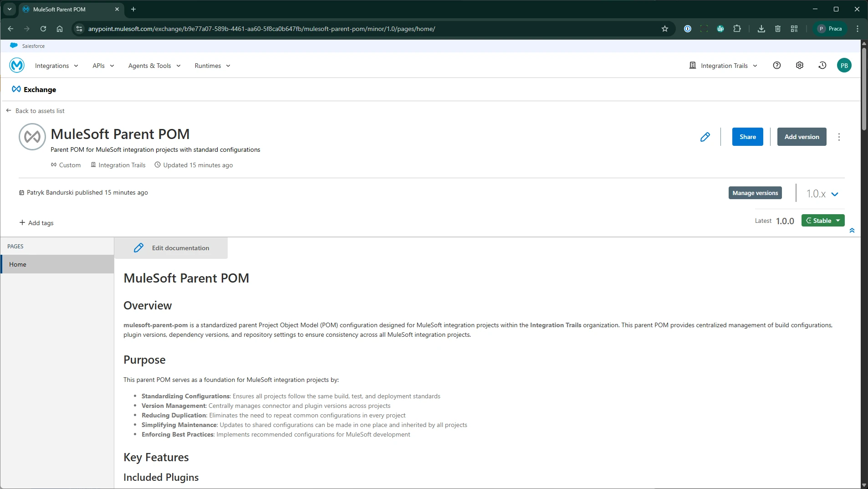Viewport: 868px width, 489px height.
Task: Open the Praca browser profile button
Action: (x=830, y=29)
